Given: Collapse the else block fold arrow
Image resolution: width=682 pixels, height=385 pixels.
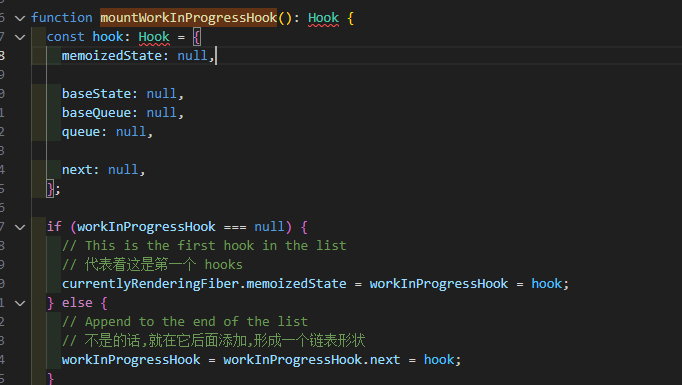Looking at the screenshot, I should coord(20,303).
